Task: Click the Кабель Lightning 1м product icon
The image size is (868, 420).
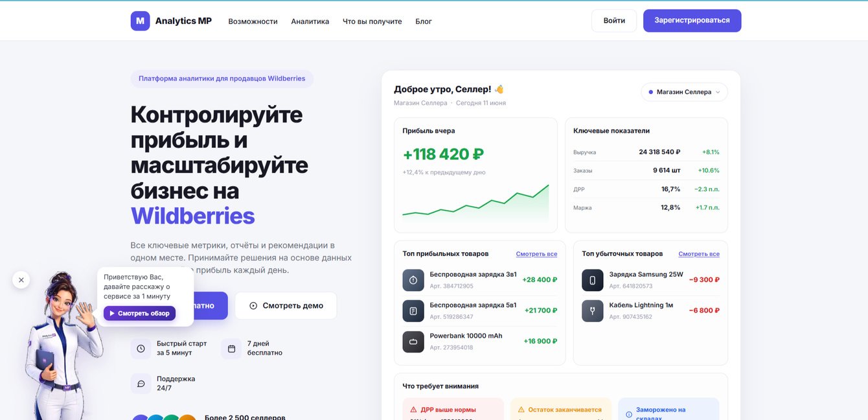Action: click(x=593, y=311)
